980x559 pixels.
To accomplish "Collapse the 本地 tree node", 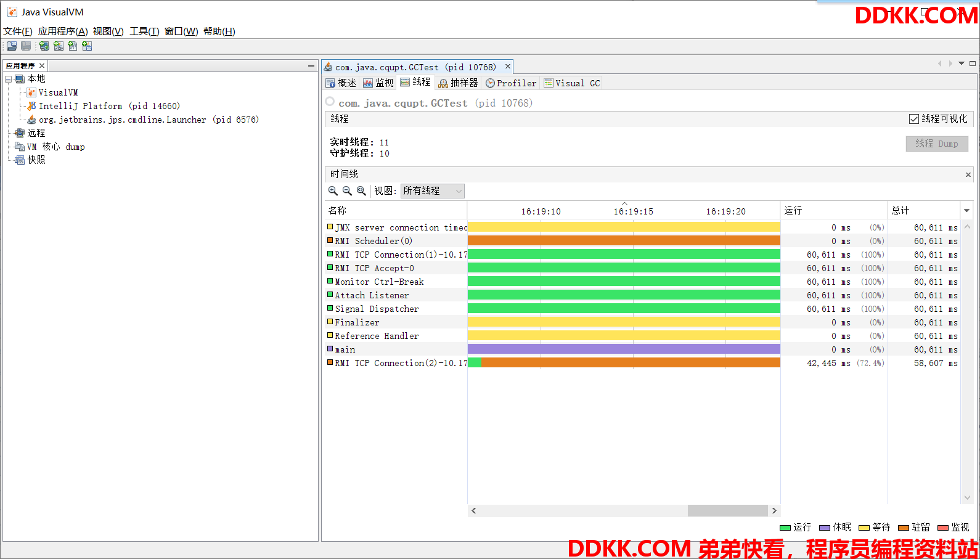I will coord(9,79).
